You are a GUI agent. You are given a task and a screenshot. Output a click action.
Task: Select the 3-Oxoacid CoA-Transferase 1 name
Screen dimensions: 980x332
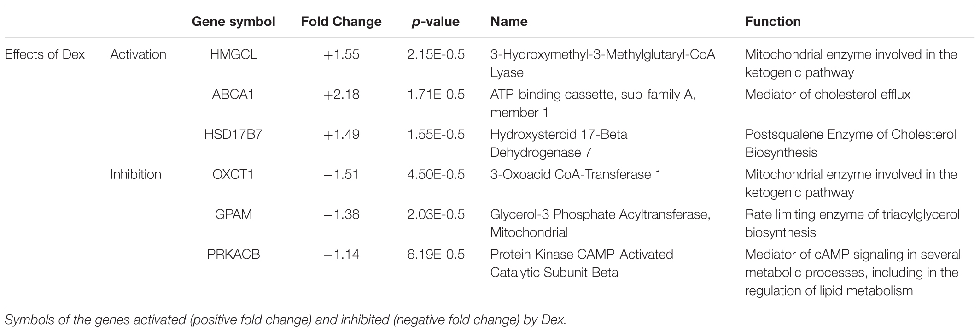pos(576,174)
